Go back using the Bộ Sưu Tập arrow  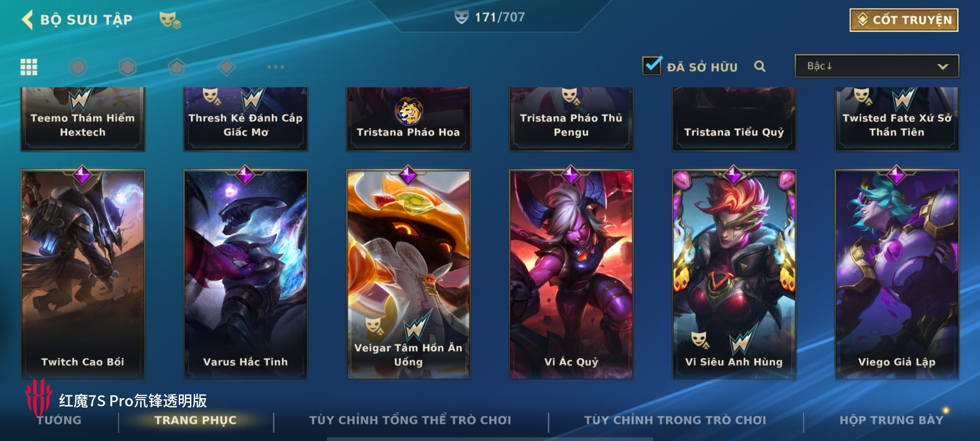click(27, 20)
